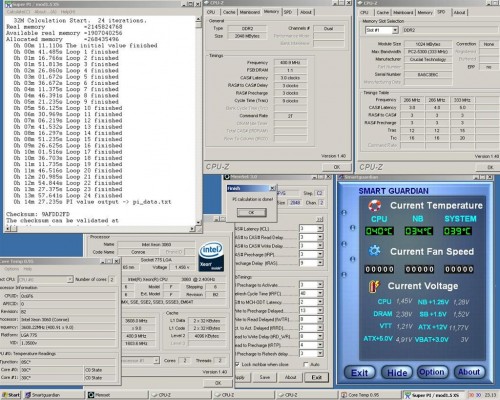Click Super PI vertical scrollbar up arrow
This screenshot has width=500, height=400.
(x=199, y=20)
